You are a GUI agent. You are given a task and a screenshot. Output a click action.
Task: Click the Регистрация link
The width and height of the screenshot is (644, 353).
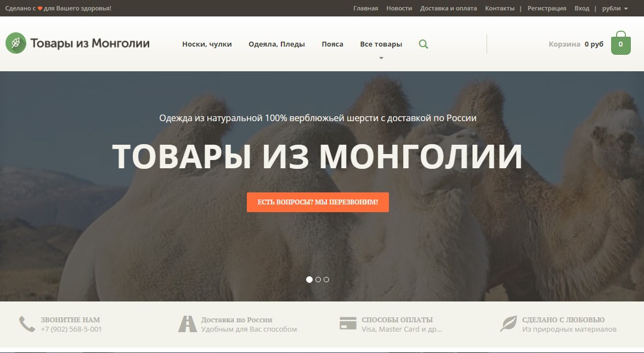tap(546, 8)
